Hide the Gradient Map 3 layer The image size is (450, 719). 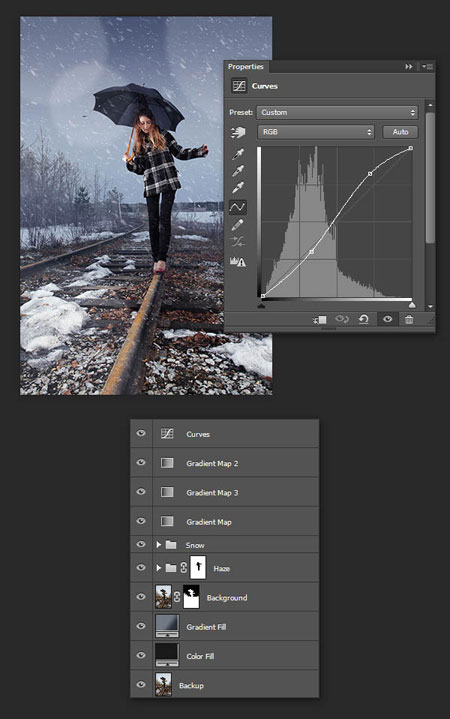[x=141, y=492]
